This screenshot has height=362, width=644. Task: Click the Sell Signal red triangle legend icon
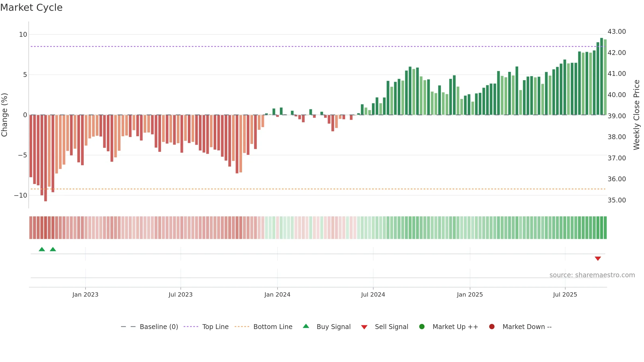tap(364, 327)
